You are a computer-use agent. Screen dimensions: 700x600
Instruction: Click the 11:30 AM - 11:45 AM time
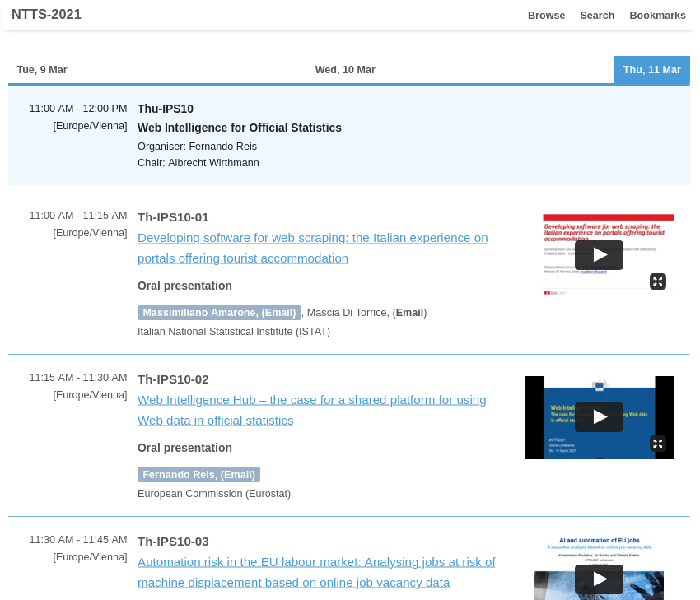click(x=78, y=539)
